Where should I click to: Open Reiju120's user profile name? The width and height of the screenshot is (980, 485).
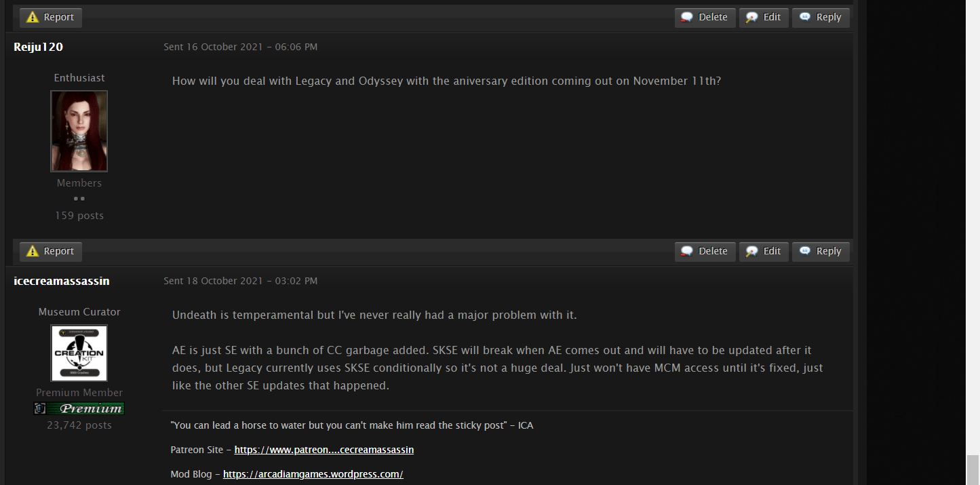point(39,47)
